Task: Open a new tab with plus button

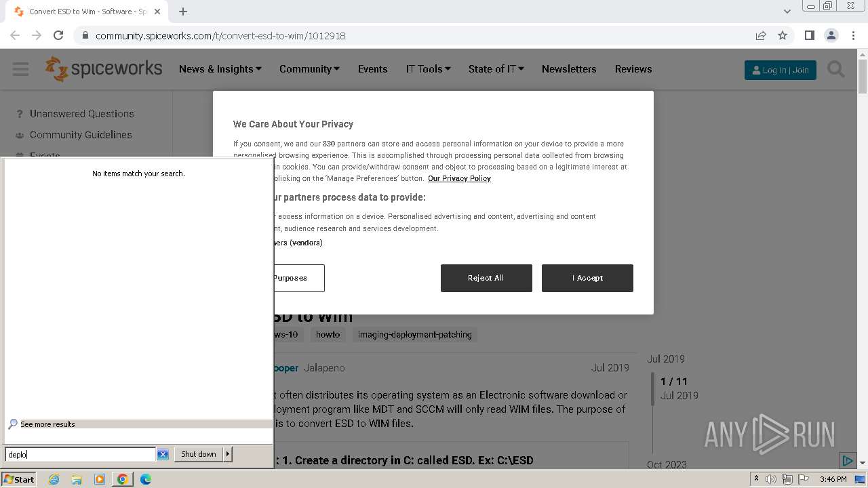Action: (183, 12)
